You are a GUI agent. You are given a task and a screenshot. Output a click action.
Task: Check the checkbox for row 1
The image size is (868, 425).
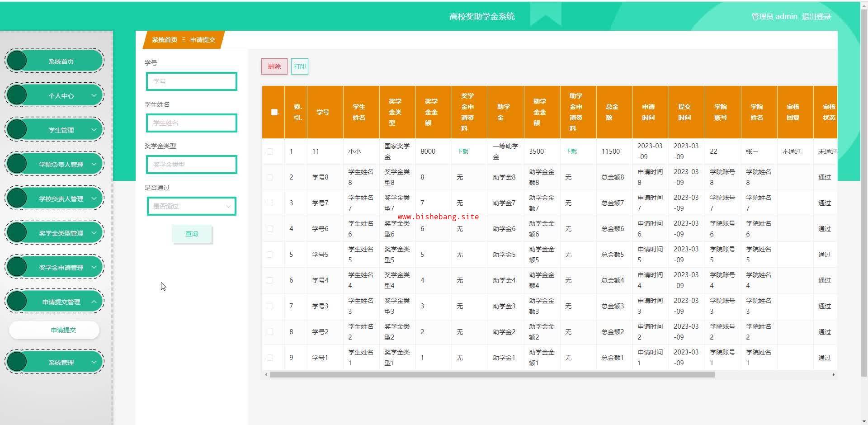[270, 151]
